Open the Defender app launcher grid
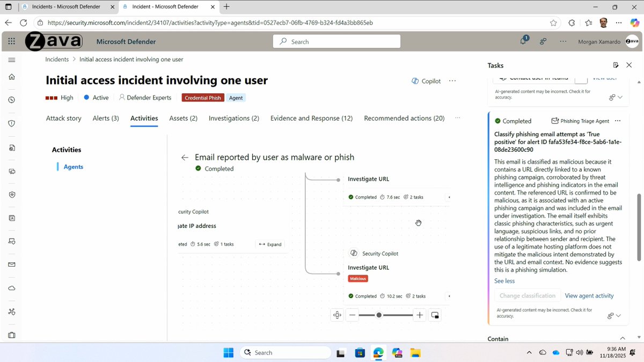Viewport: 644px width, 362px height. 12,41
